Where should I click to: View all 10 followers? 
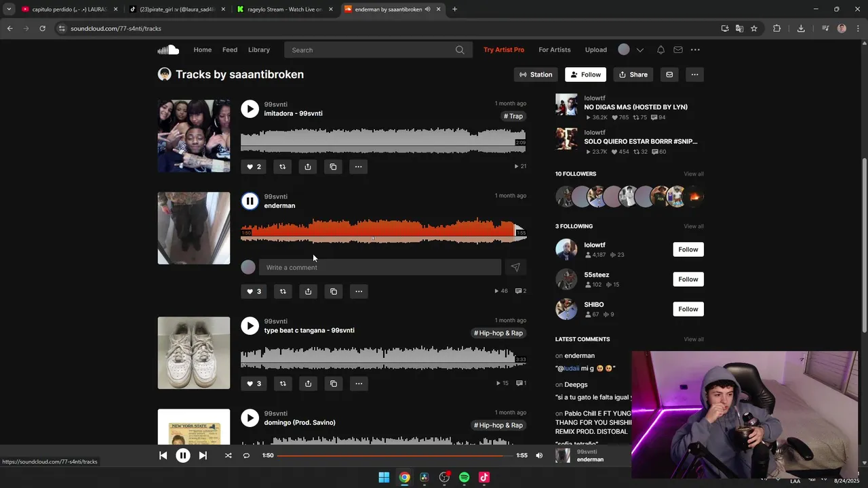(x=693, y=174)
